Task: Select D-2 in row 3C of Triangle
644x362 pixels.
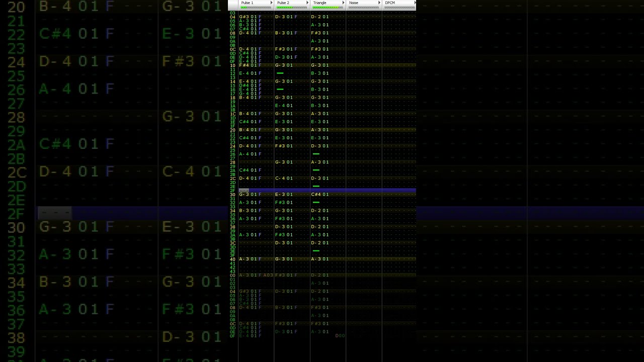Action: [316, 243]
